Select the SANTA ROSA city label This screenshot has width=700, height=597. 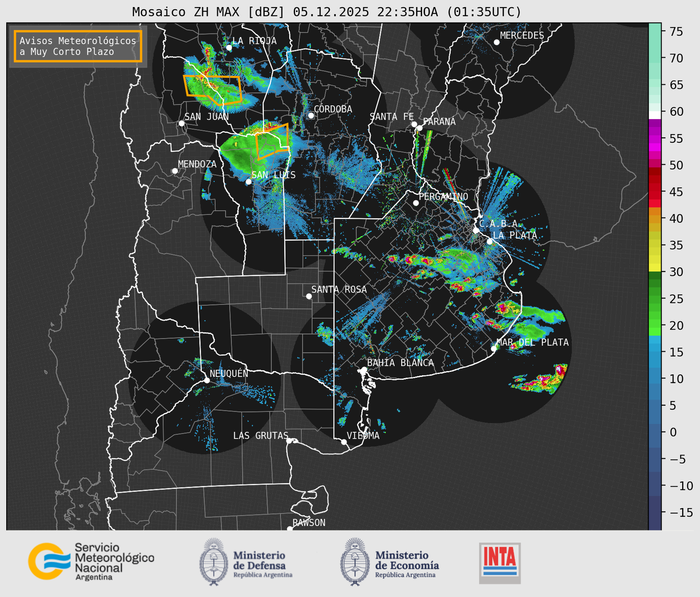click(339, 289)
